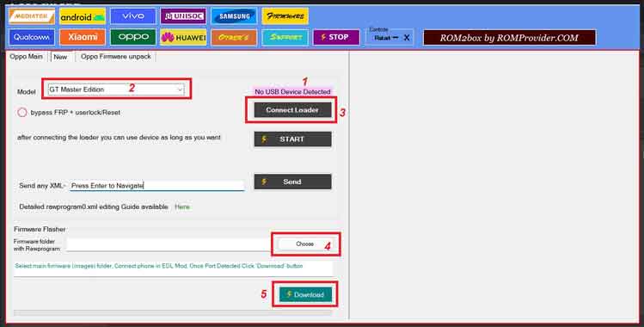Select the Oppo brand section
Image resolution: width=644 pixels, height=327 pixels.
(133, 37)
